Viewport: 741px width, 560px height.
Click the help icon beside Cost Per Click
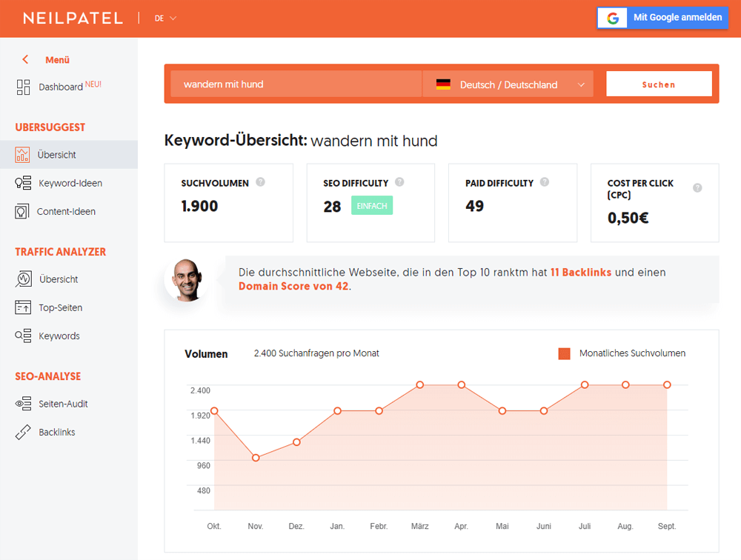tap(697, 188)
